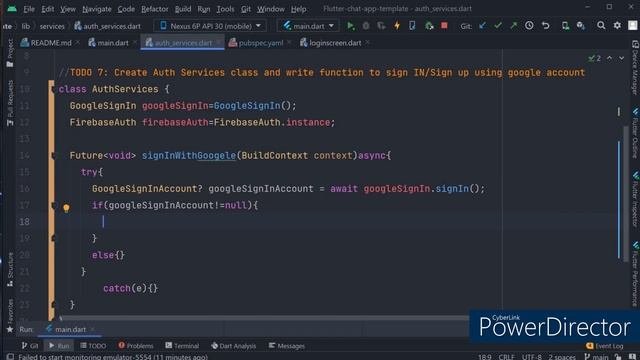Rollback changes with the undo icon
The image size is (640, 360).
(x=546, y=26)
